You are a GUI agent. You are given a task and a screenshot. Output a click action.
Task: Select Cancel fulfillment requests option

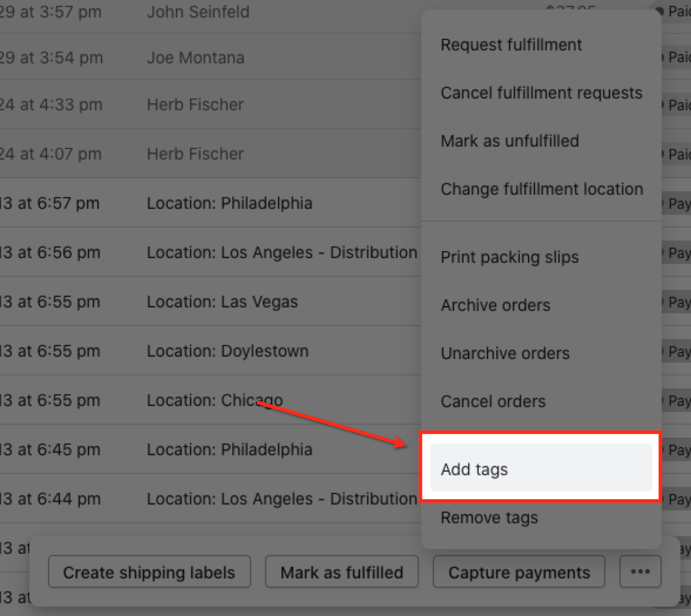click(x=541, y=93)
